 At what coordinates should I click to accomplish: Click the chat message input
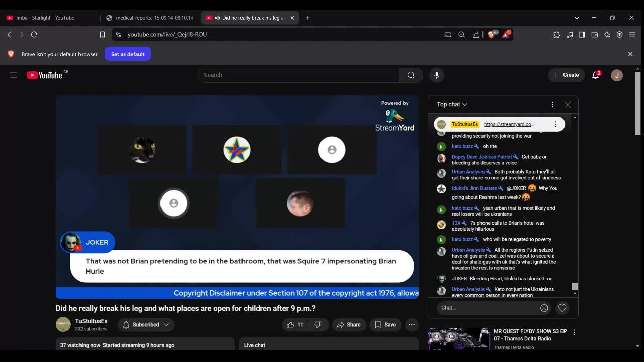[x=487, y=308]
